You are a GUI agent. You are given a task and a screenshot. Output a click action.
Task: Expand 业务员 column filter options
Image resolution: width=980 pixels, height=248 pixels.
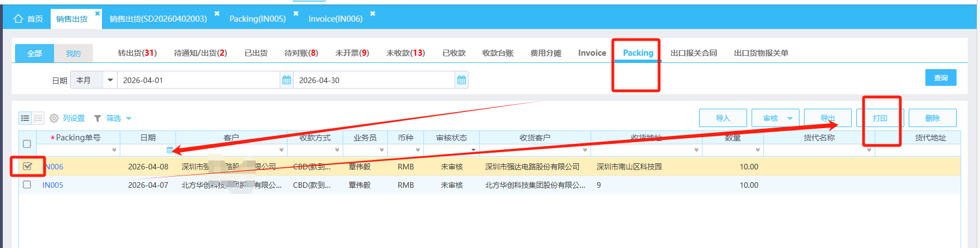click(382, 150)
